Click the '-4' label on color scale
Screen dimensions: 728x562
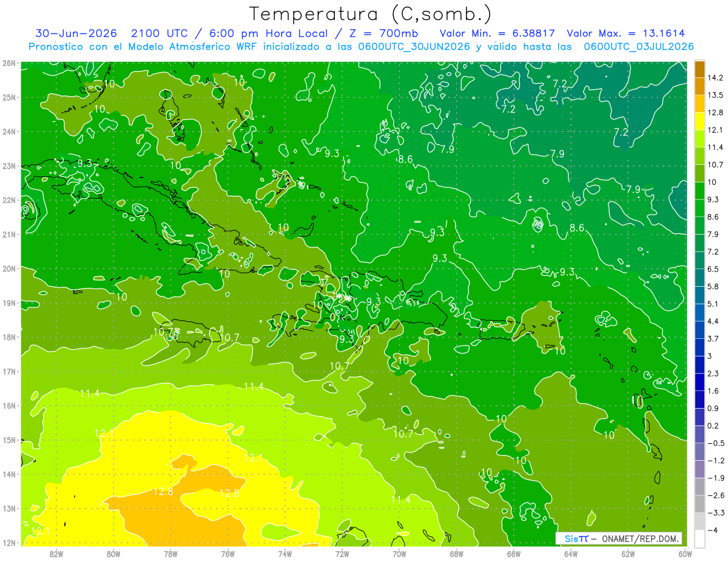(x=712, y=530)
